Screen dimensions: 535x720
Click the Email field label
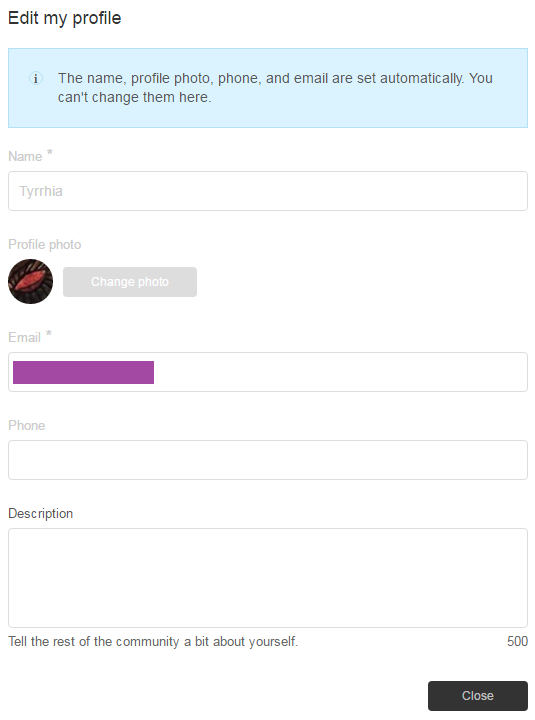pos(24,338)
